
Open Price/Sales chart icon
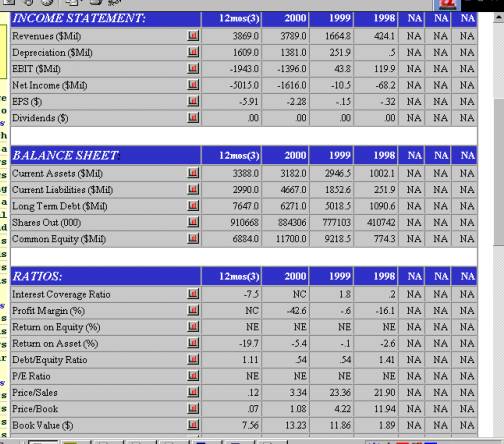click(x=193, y=392)
